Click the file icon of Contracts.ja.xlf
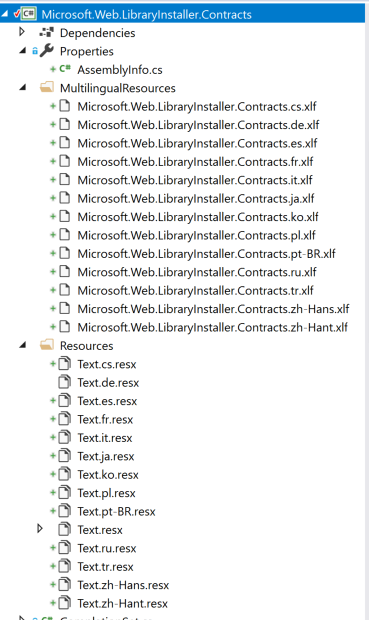The image size is (369, 620). tap(64, 198)
